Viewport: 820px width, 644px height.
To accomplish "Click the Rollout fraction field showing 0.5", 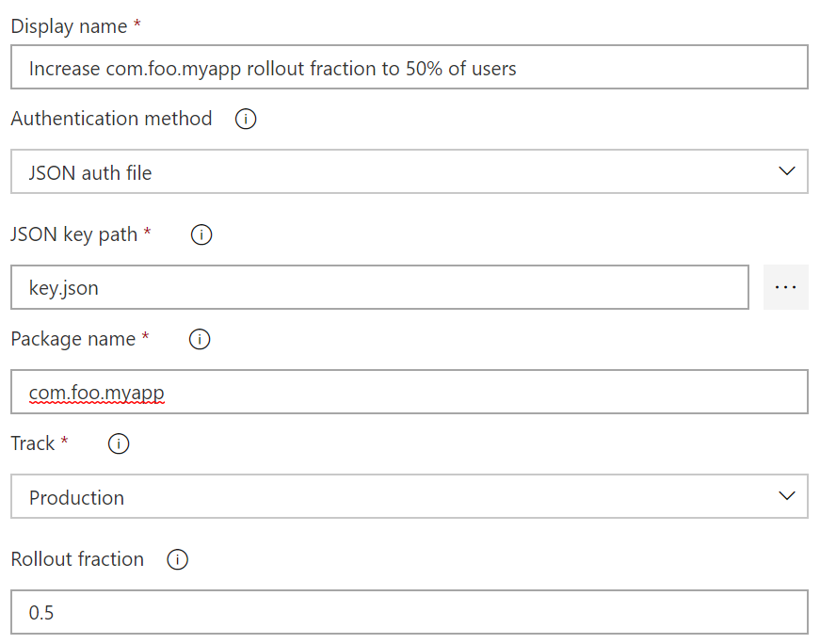I will point(409,613).
